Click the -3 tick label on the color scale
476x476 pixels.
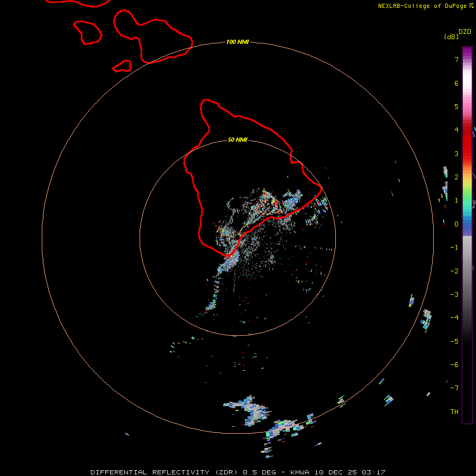click(x=454, y=295)
